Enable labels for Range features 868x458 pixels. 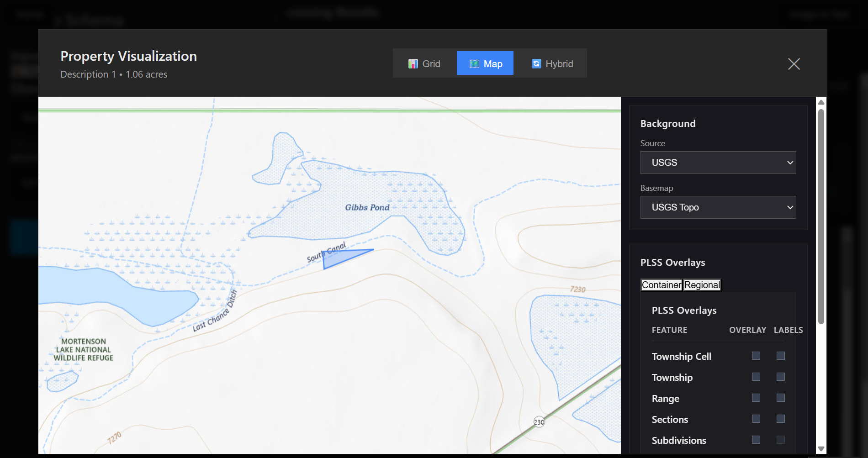[781, 398]
